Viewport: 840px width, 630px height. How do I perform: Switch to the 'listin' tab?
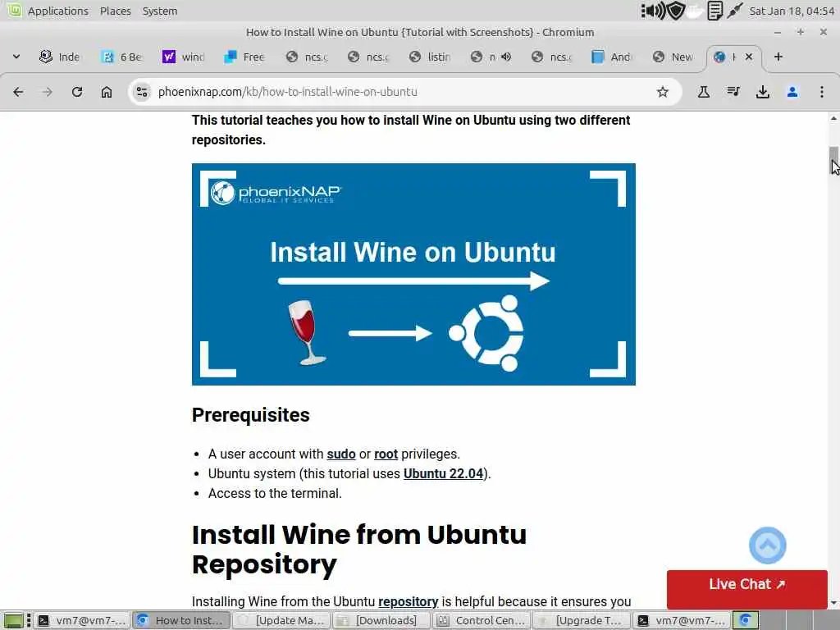coord(430,57)
